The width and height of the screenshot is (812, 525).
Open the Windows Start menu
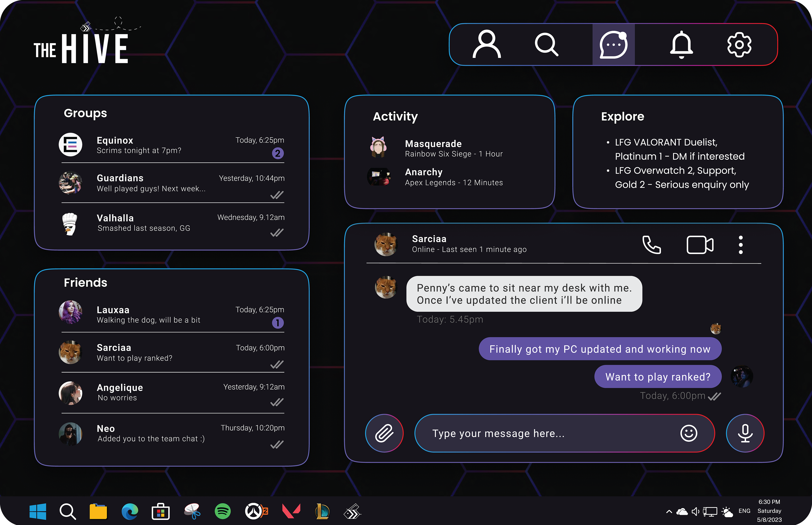pos(38,511)
